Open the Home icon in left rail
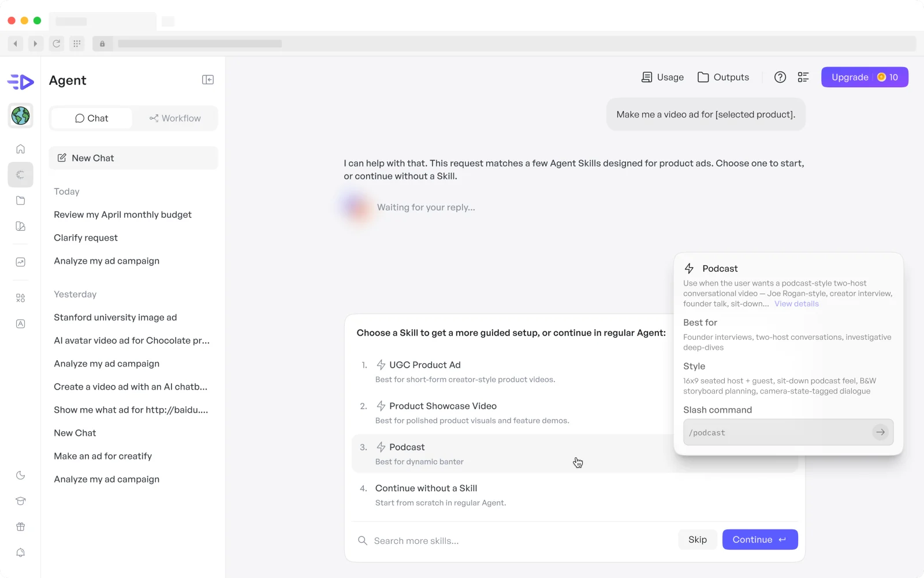Screen dimensions: 924x578 21,149
